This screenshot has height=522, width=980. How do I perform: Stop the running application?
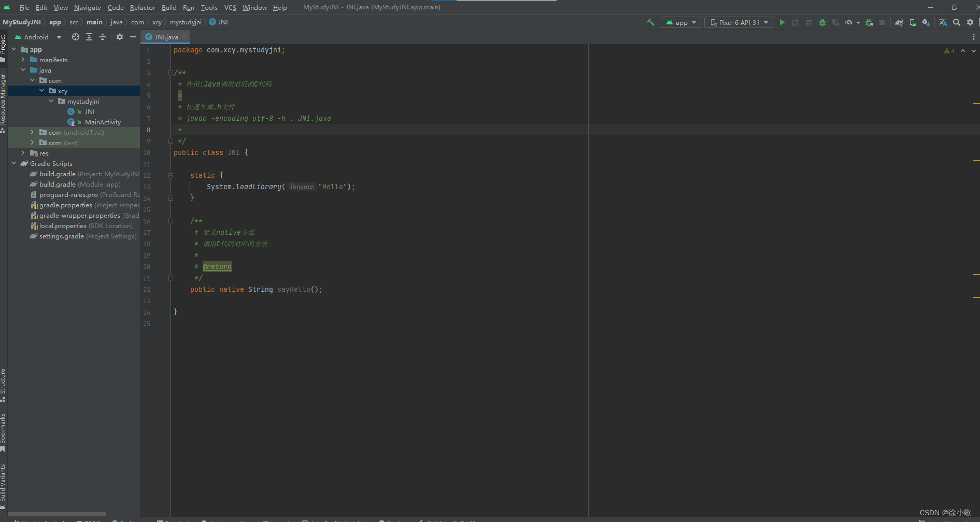[882, 22]
